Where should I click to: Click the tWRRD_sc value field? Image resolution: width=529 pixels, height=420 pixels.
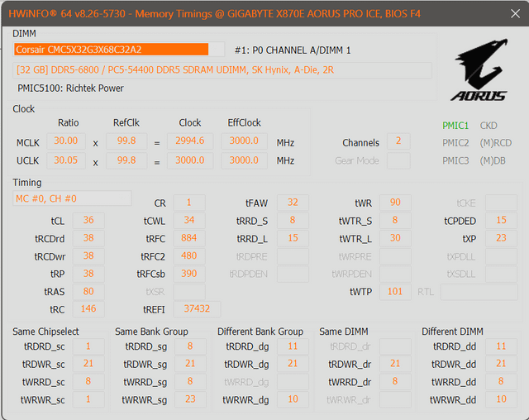(x=88, y=381)
